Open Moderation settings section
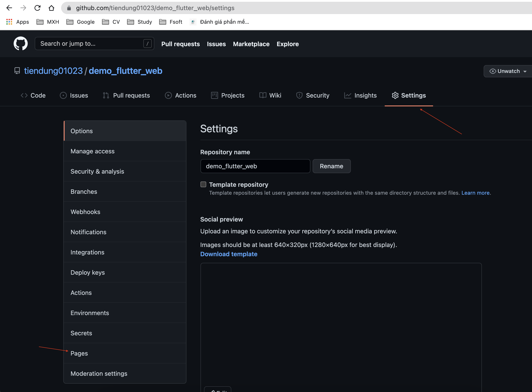Image resolution: width=532 pixels, height=392 pixels. [x=99, y=373]
